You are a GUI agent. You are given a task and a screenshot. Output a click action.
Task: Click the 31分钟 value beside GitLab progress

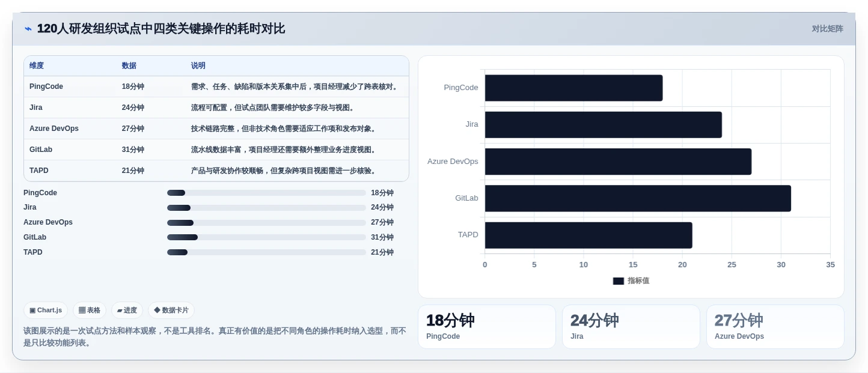382,237
